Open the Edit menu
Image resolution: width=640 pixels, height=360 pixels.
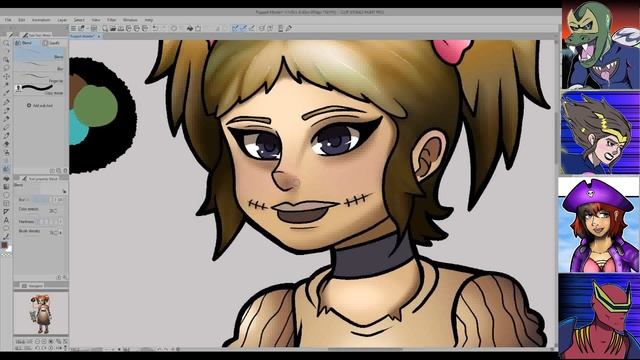point(22,20)
